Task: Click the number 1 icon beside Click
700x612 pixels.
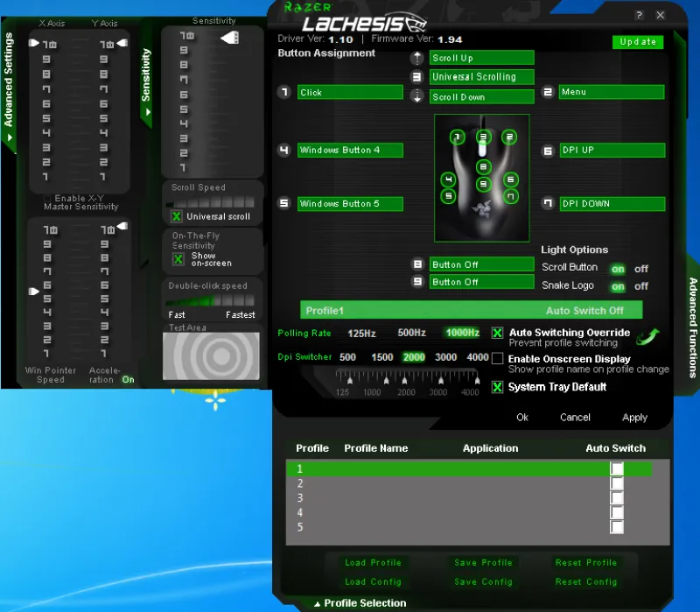Action: [x=284, y=92]
